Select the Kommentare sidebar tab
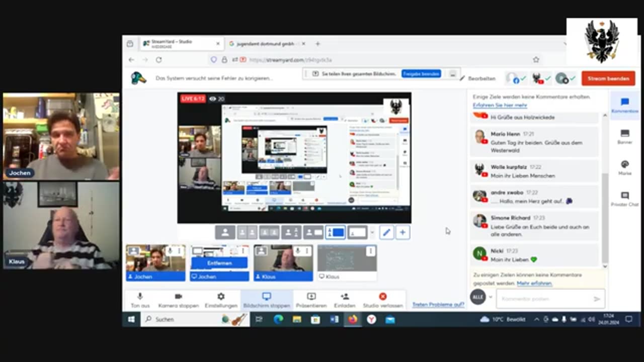The image size is (644, 362). pyautogui.click(x=625, y=106)
